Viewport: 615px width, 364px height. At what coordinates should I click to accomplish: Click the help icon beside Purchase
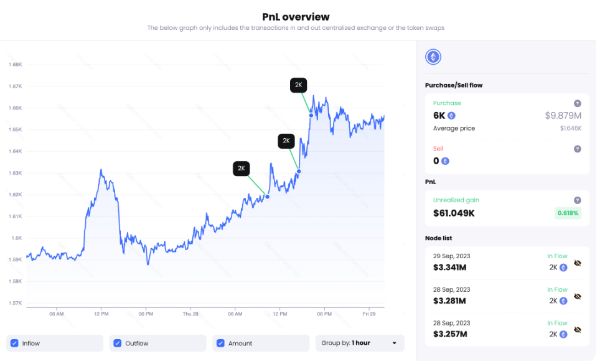click(577, 103)
